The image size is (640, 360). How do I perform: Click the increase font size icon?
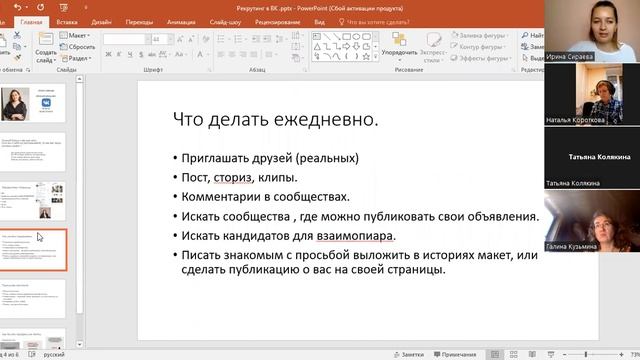pyautogui.click(x=180, y=40)
